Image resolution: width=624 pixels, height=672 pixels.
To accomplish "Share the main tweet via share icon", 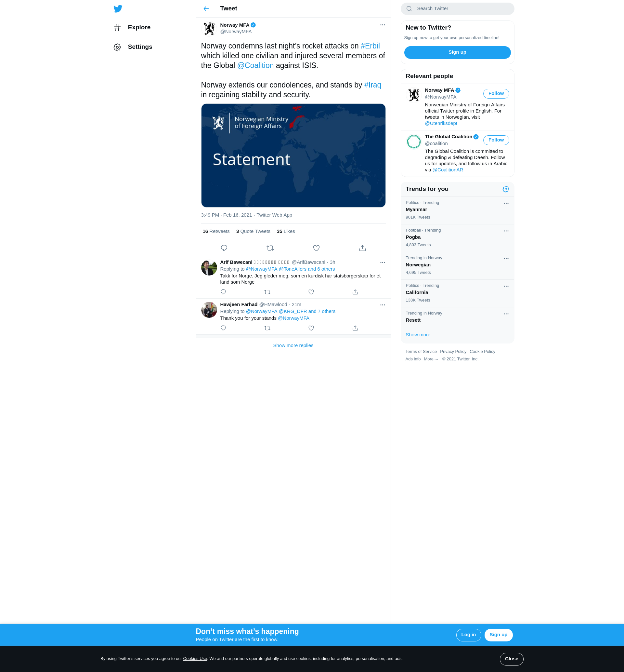I will tap(362, 248).
